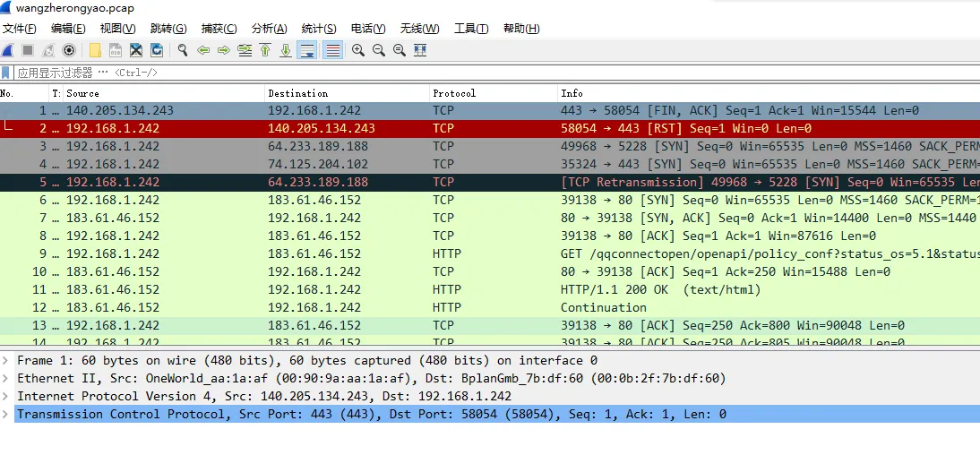Sort packets by Source column header
Image resolution: width=980 pixels, height=455 pixels.
tap(164, 93)
